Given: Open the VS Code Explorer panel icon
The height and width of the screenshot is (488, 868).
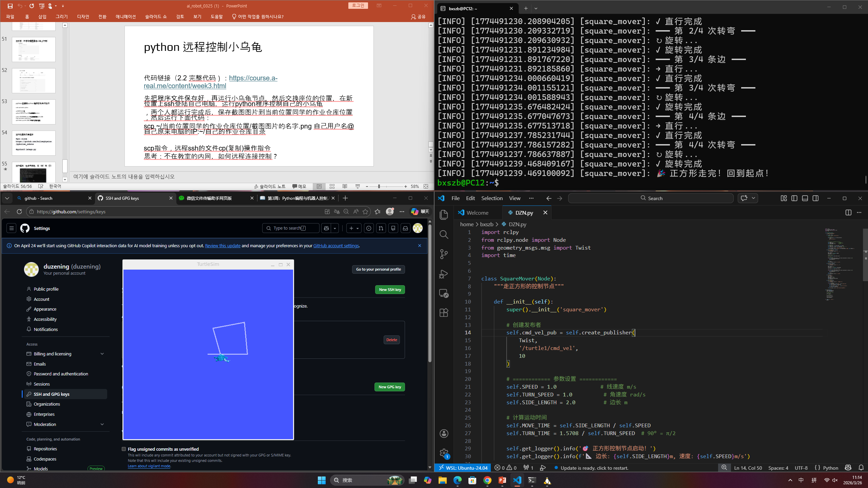Looking at the screenshot, I should click(444, 215).
